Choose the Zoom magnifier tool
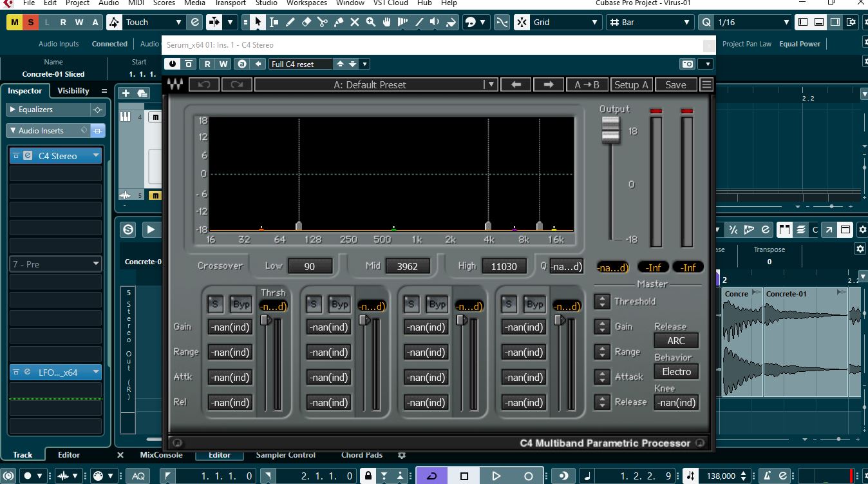The height and width of the screenshot is (484, 868). [x=371, y=22]
